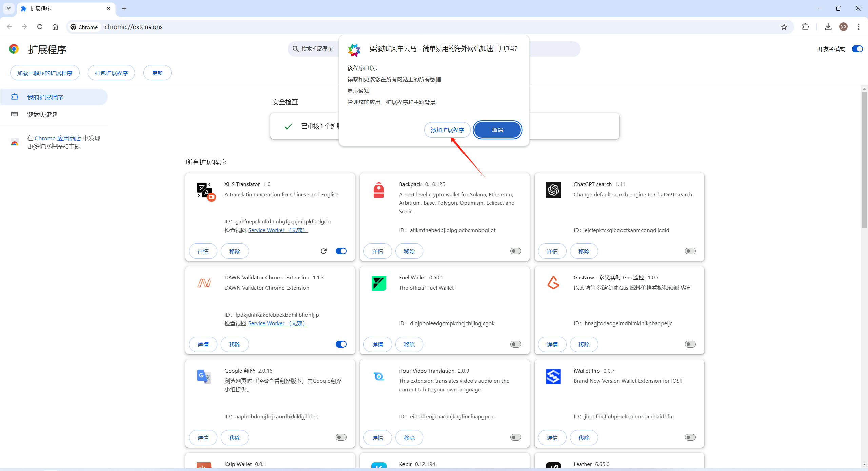Click the home icon in toolbar
This screenshot has width=868, height=471.
coord(55,27)
